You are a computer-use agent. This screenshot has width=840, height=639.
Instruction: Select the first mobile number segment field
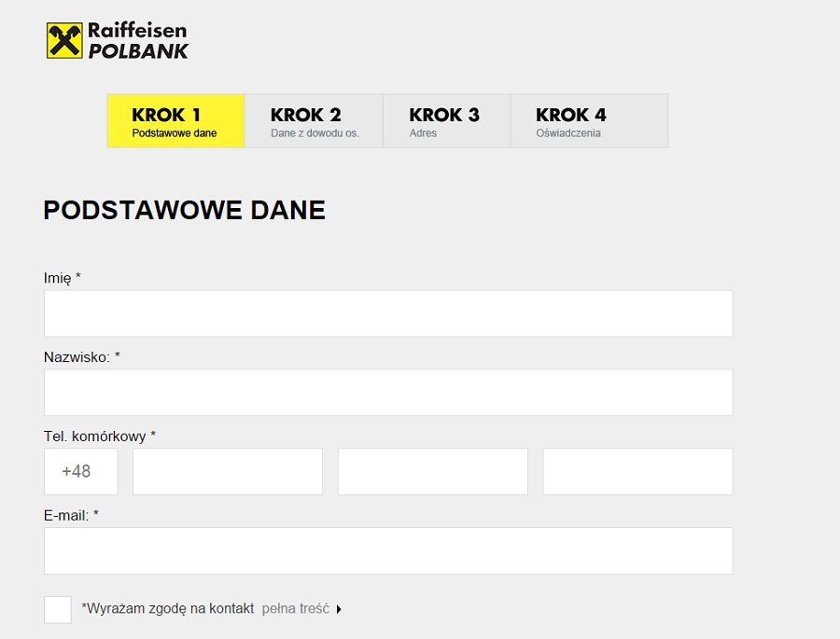pyautogui.click(x=228, y=471)
